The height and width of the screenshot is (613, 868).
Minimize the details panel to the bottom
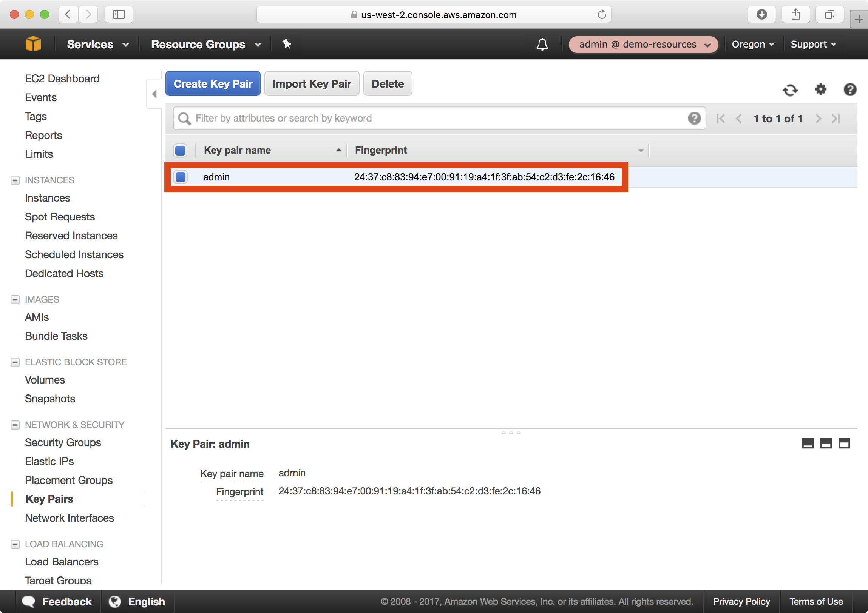[808, 443]
